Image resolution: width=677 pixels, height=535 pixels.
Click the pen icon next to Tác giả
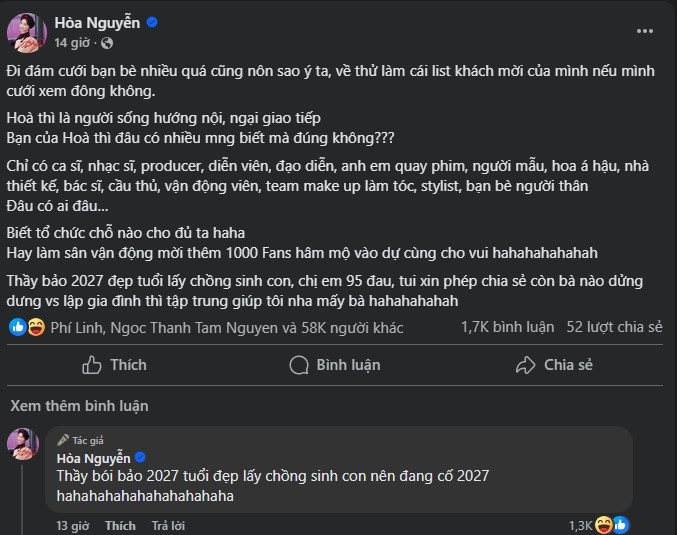pyautogui.click(x=63, y=439)
